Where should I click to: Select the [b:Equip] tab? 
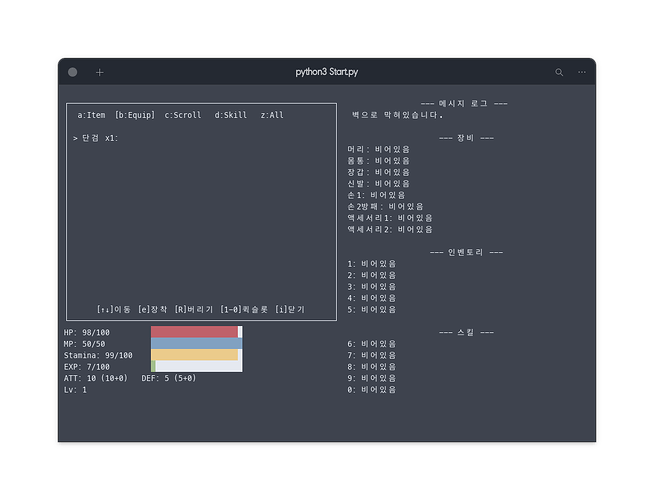tap(135, 115)
